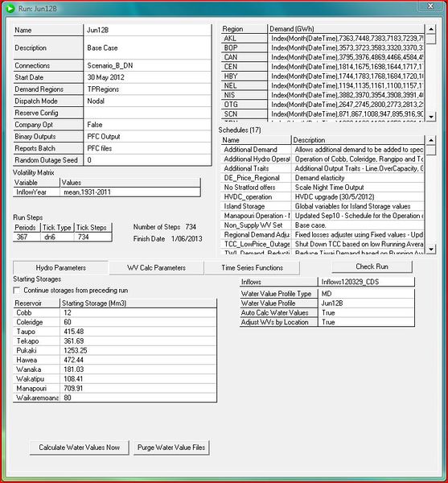Click Tick Type cell dn6
Viewport: 448px width, 483px height.
tap(57, 237)
